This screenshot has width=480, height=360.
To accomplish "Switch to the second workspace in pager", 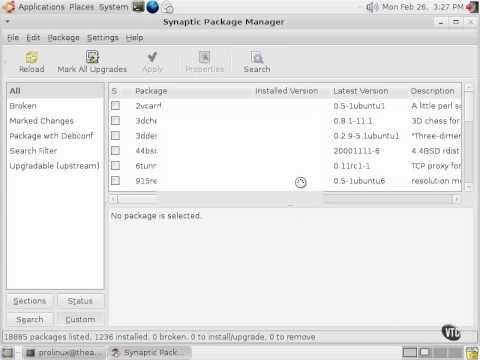I will [425, 352].
